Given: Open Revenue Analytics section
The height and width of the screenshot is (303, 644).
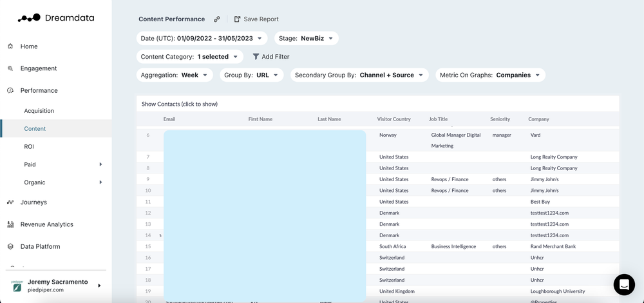Looking at the screenshot, I should pyautogui.click(x=47, y=224).
